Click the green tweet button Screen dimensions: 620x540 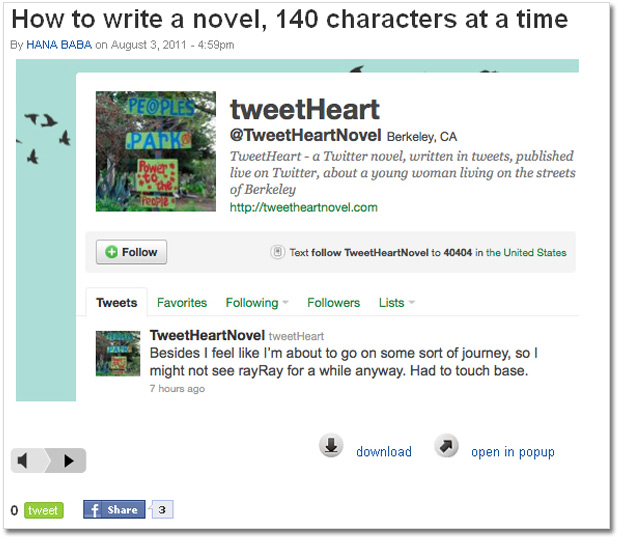(x=43, y=510)
